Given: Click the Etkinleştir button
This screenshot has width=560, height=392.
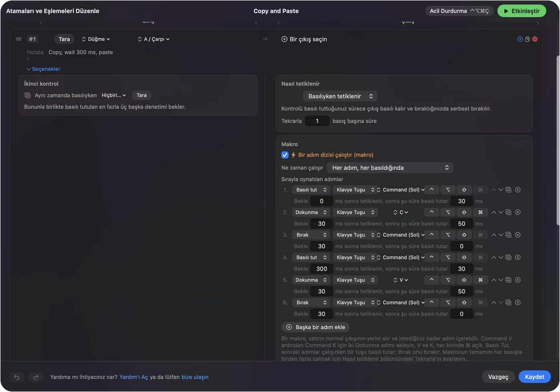Looking at the screenshot, I should (522, 11).
